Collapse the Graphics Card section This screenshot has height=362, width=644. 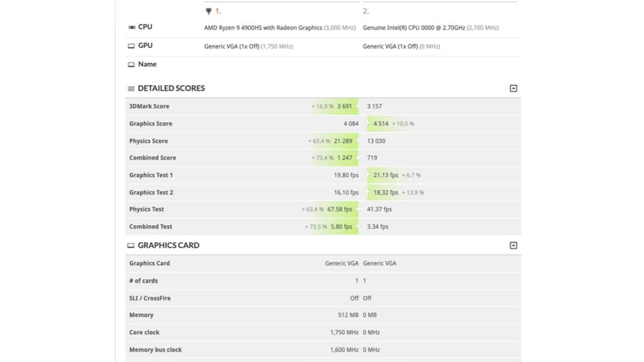[513, 245]
